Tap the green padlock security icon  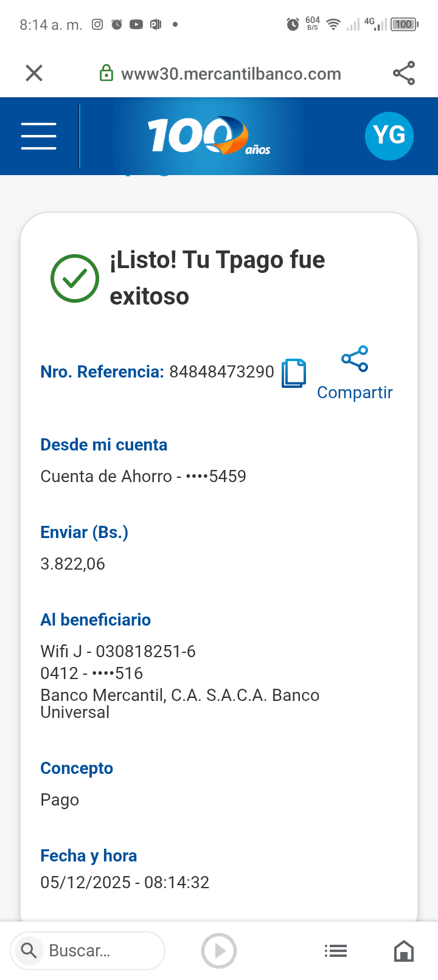[x=106, y=74]
